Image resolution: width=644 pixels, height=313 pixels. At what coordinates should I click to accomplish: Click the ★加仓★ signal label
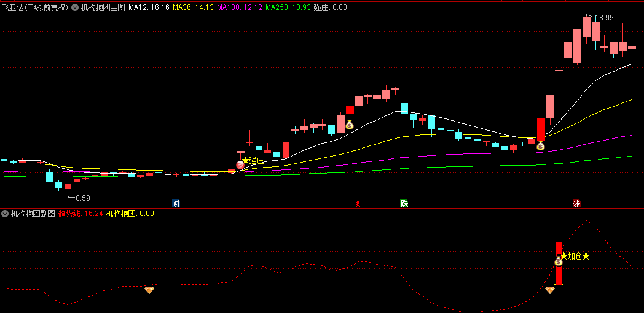click(575, 257)
